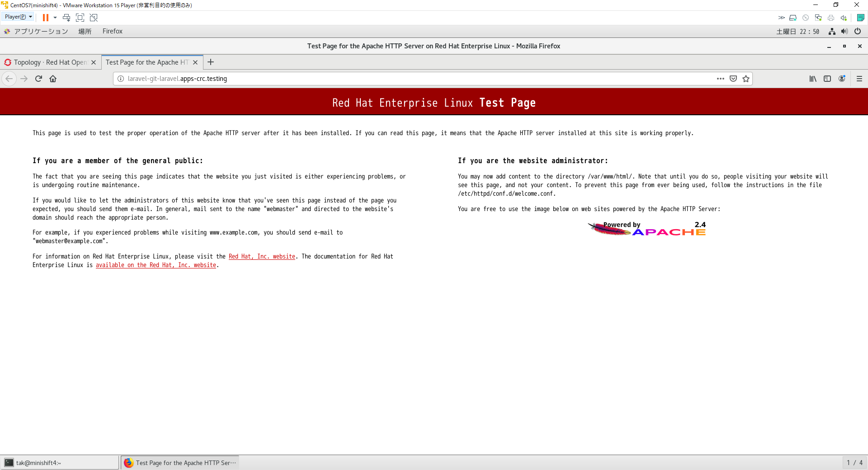
Task: Open the page actions three-dot menu
Action: pyautogui.click(x=721, y=79)
